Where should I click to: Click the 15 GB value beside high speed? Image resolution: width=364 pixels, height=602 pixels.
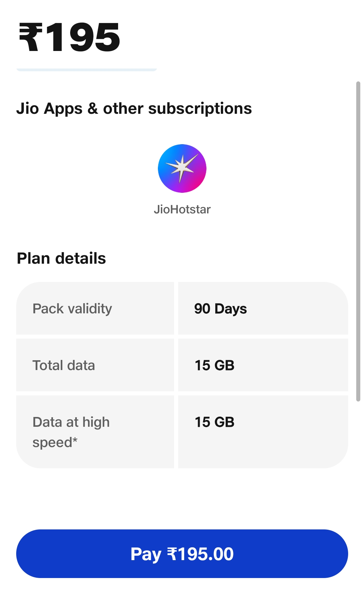point(215,422)
